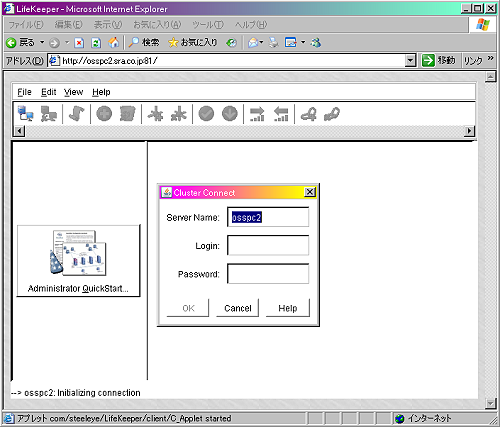This screenshot has height=427, width=500.
Task: Click the View Logs toolbar icon
Action: click(76, 114)
